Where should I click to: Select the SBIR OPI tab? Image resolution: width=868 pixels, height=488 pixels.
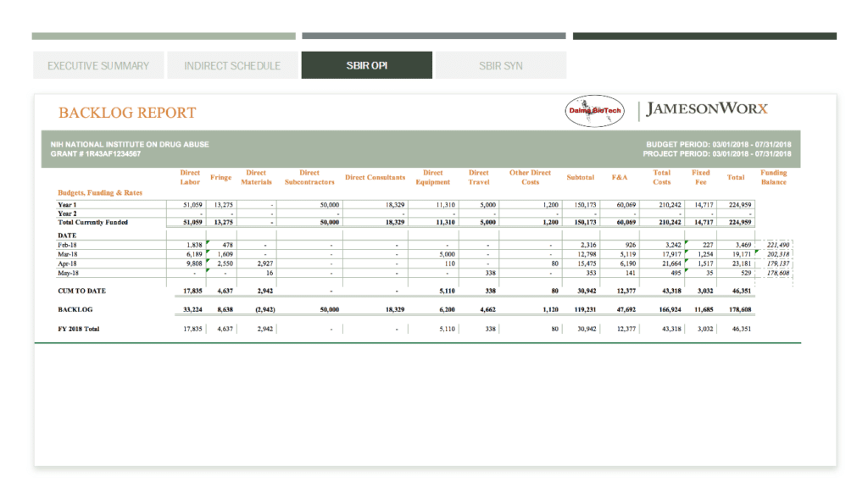(x=366, y=65)
